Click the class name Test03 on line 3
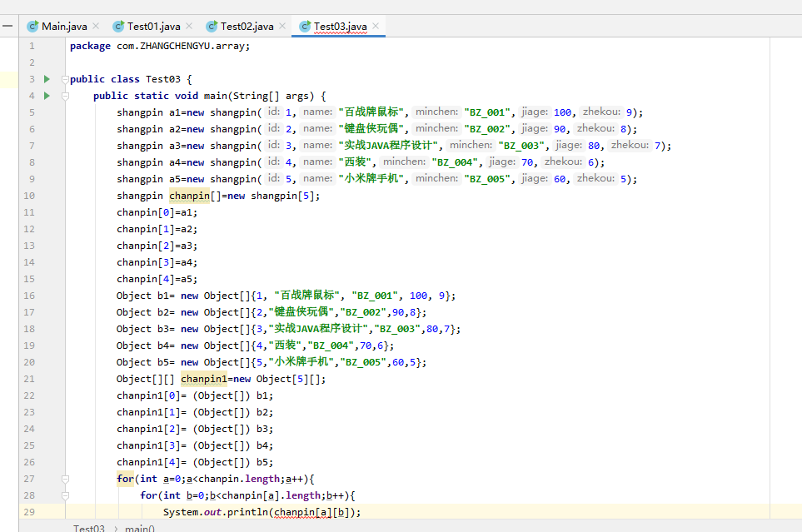The width and height of the screenshot is (802, 532). coord(162,79)
